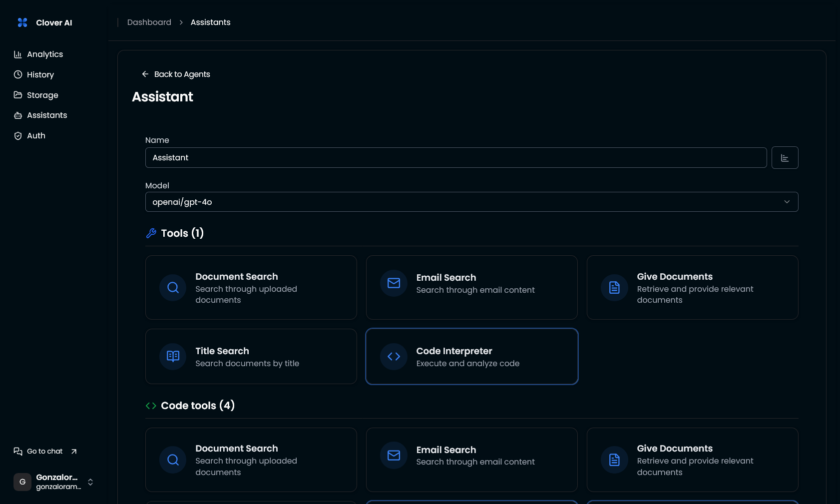The image size is (840, 504).
Task: Toggle Give Documents tool in Tools section
Action: coord(693,288)
